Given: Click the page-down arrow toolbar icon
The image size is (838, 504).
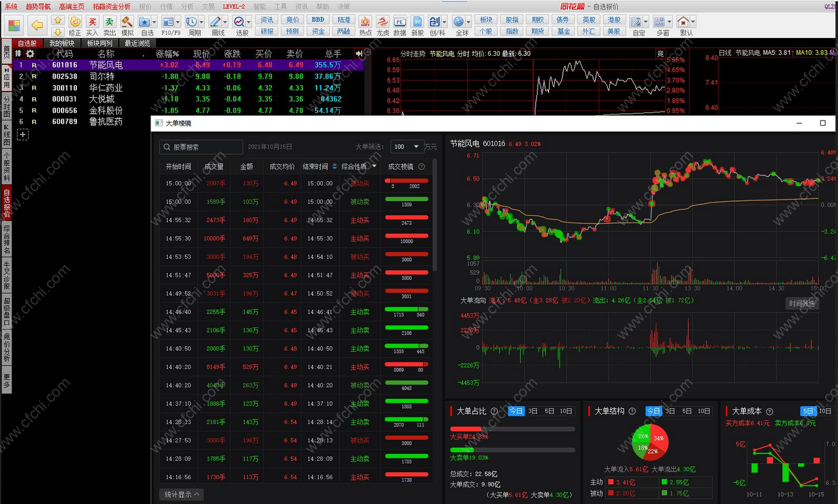Looking at the screenshot, I should click(57, 31).
